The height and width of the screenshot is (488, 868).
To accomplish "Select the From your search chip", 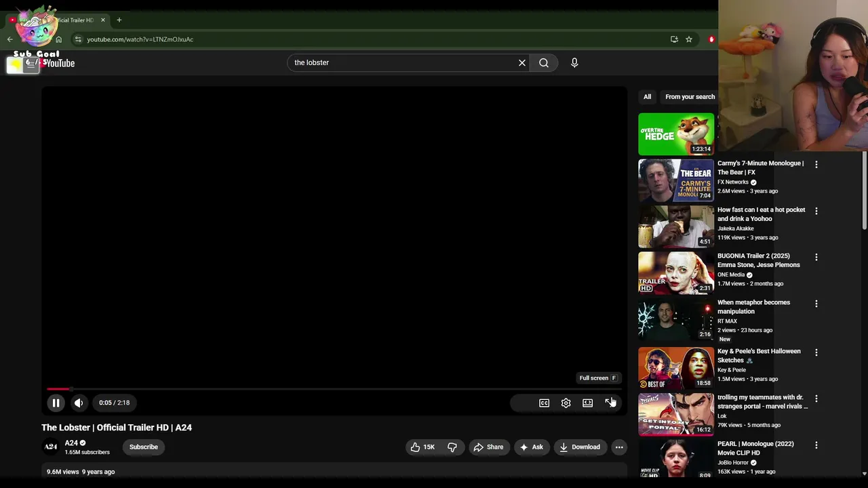I will [x=690, y=96].
